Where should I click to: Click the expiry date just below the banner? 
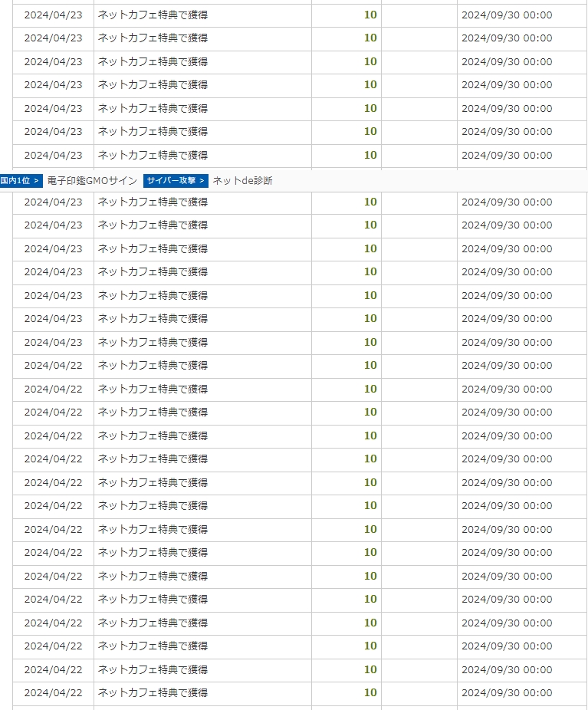(x=506, y=202)
